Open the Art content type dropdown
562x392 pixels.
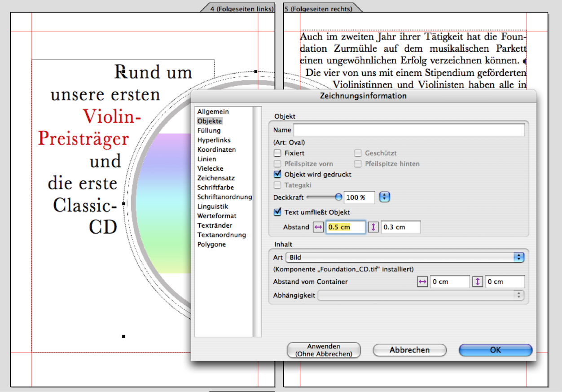[x=519, y=257]
